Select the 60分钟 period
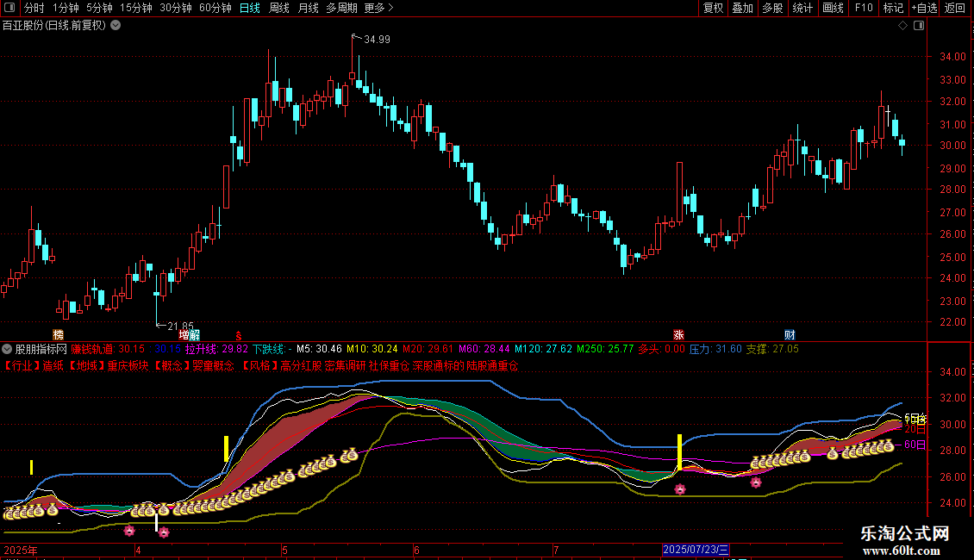This screenshot has width=974, height=560. tap(215, 8)
